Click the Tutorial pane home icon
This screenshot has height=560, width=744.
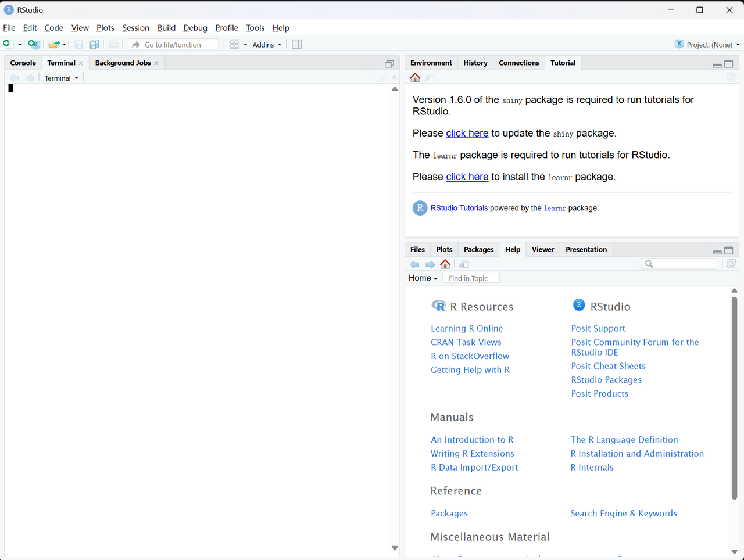(x=415, y=78)
